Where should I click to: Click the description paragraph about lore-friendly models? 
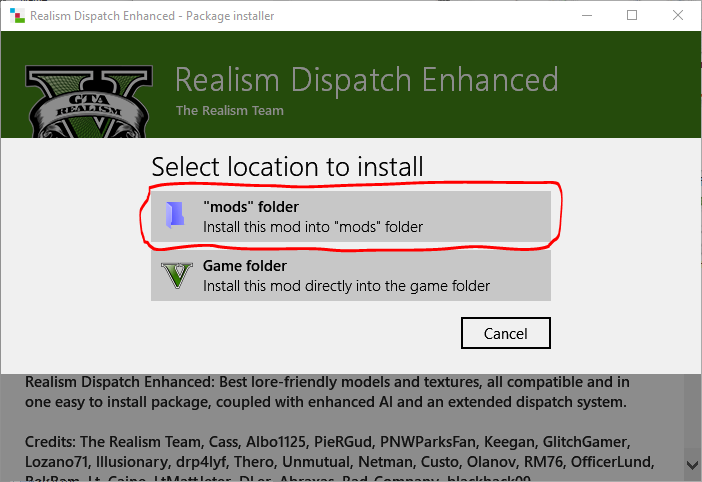(x=327, y=392)
